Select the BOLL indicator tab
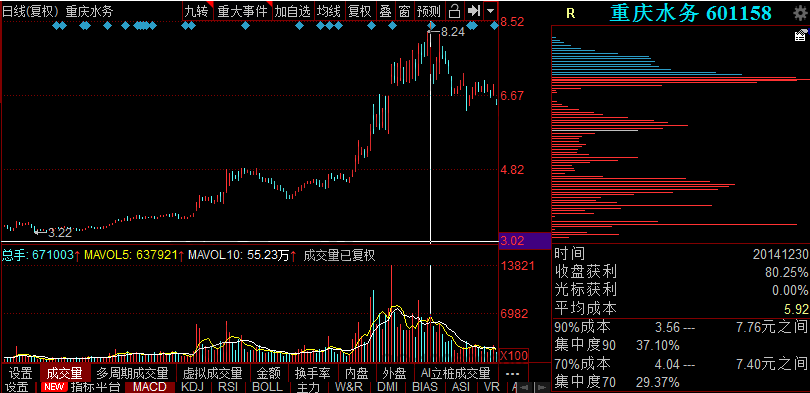The width and height of the screenshot is (810, 393). (x=268, y=387)
